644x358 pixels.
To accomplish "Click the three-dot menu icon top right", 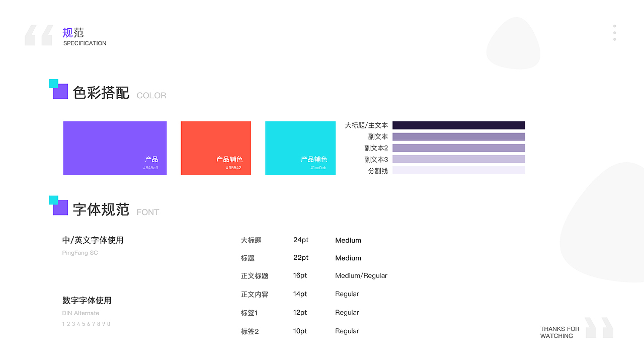I will click(614, 33).
